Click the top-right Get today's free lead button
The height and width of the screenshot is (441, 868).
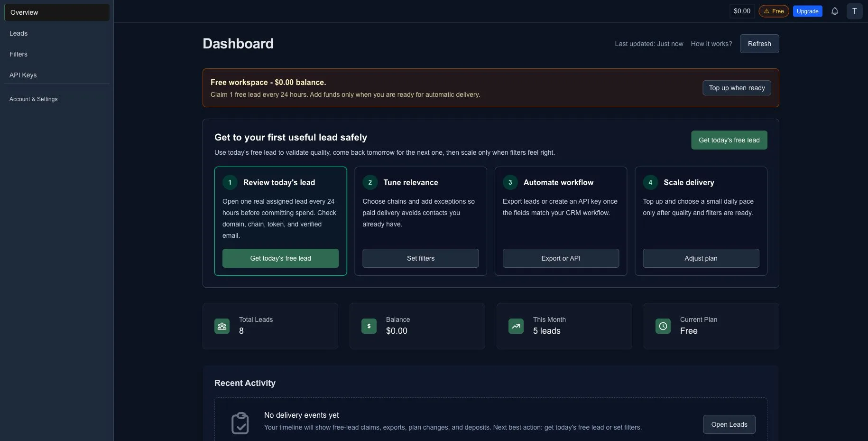pyautogui.click(x=729, y=140)
